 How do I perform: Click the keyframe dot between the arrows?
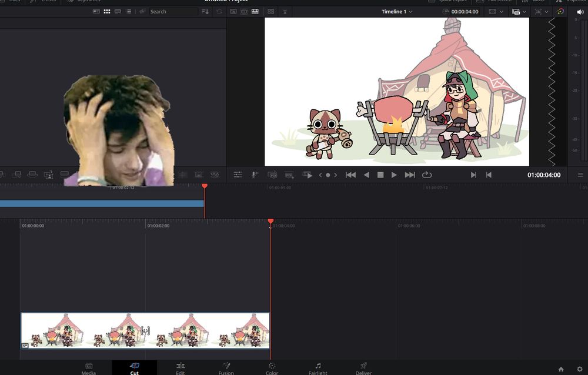[328, 175]
